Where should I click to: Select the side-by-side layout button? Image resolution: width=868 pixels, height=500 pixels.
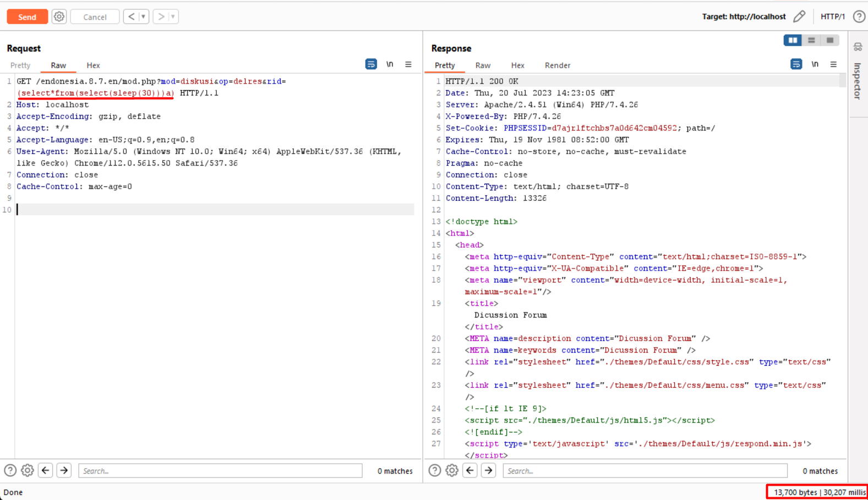coord(793,40)
